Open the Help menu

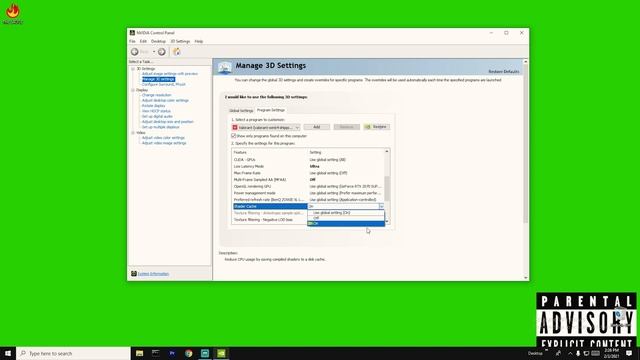coord(199,42)
